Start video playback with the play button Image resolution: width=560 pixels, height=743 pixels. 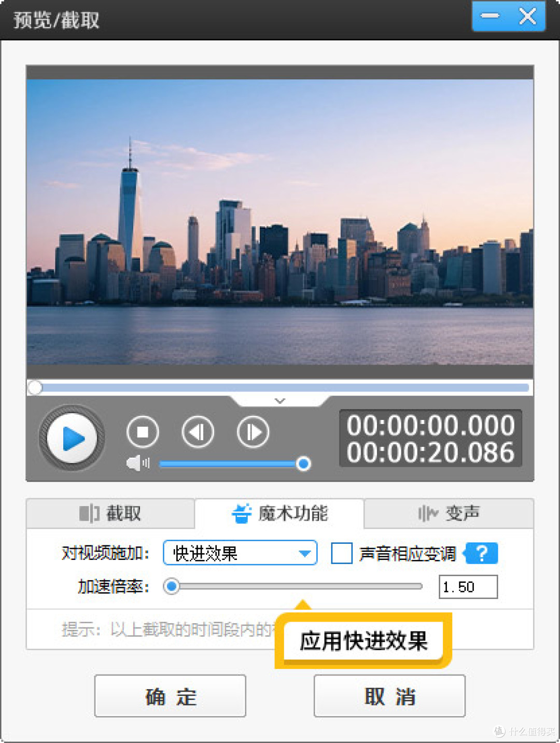coord(72,439)
